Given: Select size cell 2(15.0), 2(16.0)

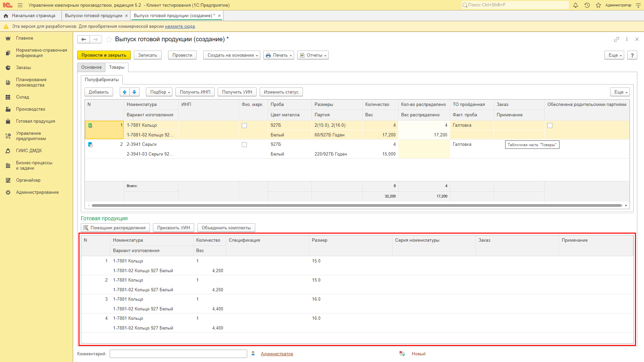Looking at the screenshot, I should 337,125.
